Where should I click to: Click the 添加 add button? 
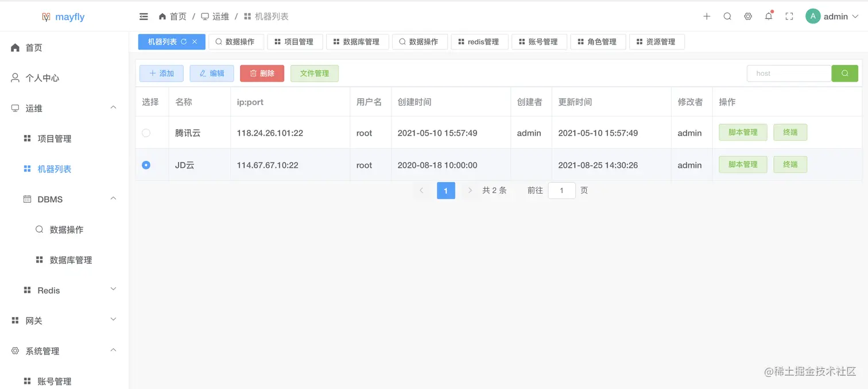(161, 73)
